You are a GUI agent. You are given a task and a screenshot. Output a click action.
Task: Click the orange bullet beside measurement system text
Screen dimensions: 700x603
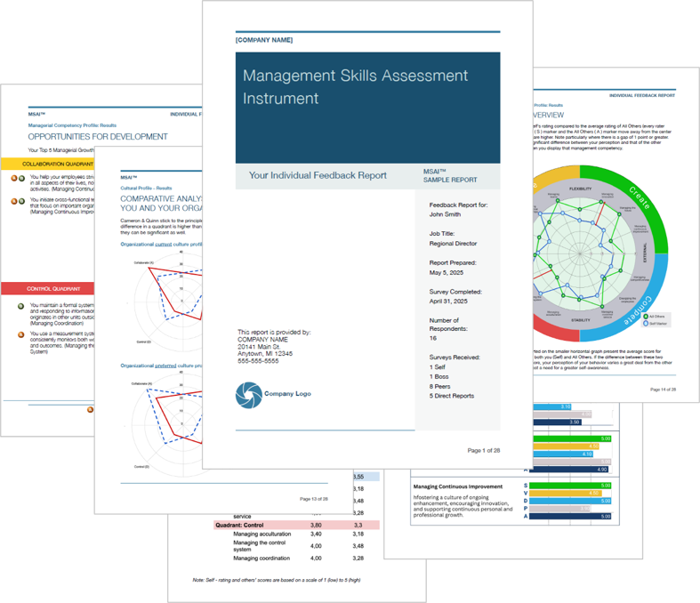tap(20, 334)
